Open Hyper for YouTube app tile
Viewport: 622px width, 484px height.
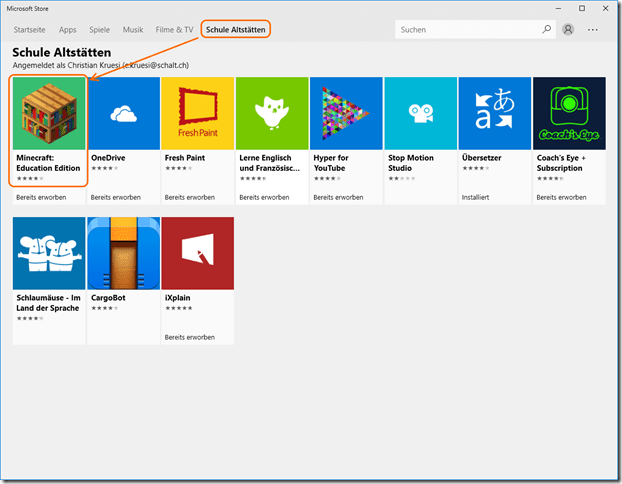pyautogui.click(x=346, y=114)
